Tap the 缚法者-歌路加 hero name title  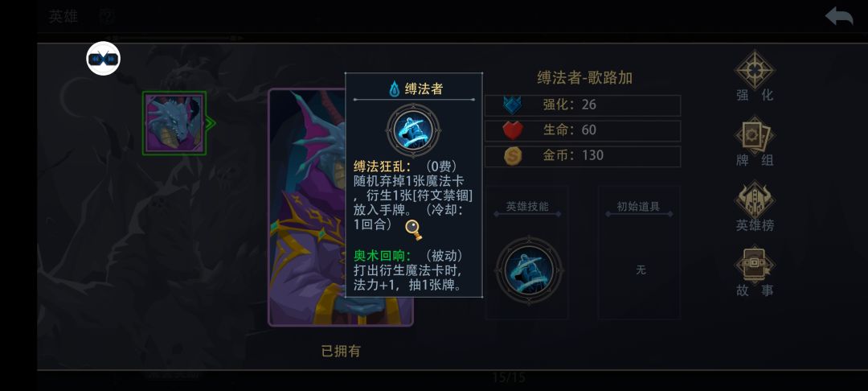pyautogui.click(x=584, y=77)
